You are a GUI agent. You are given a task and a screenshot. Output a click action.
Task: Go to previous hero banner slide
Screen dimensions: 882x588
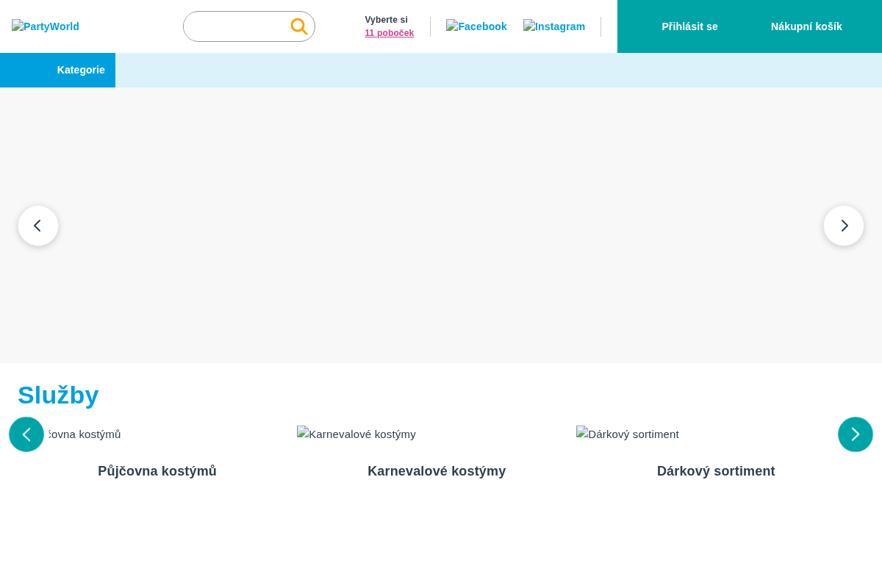[x=38, y=226]
